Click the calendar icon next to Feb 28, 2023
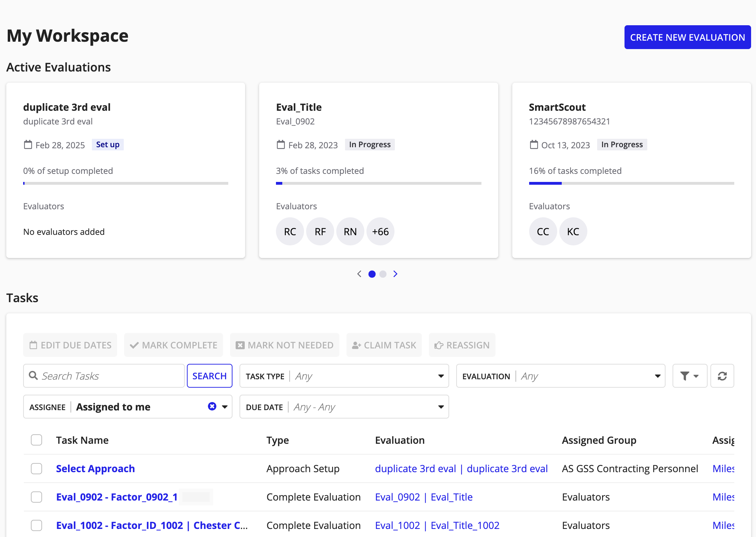The image size is (756, 537). pos(281,144)
